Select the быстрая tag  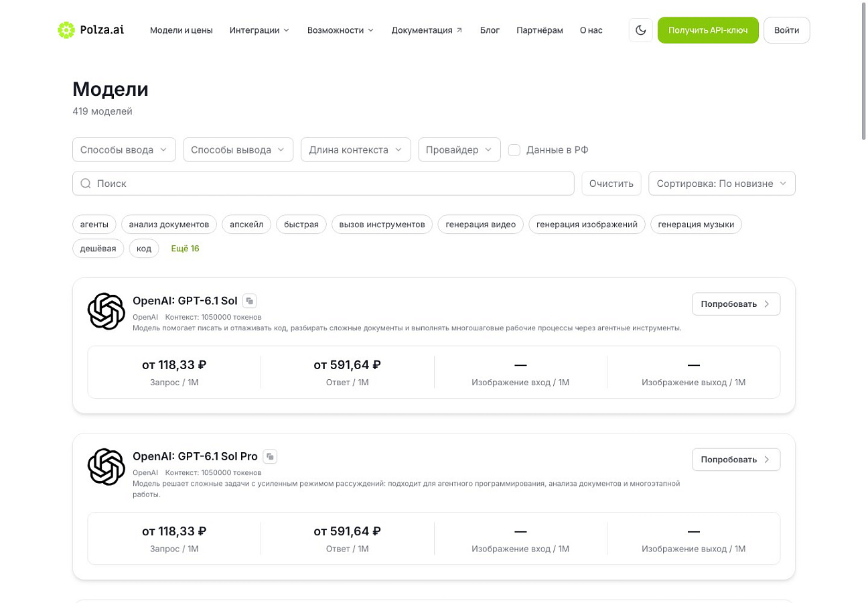coord(301,224)
